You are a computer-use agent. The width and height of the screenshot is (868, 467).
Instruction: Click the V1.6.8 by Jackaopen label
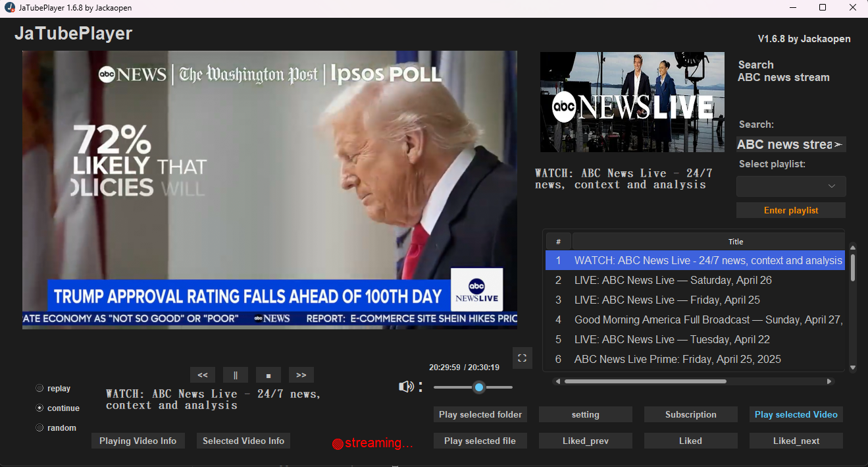point(804,39)
